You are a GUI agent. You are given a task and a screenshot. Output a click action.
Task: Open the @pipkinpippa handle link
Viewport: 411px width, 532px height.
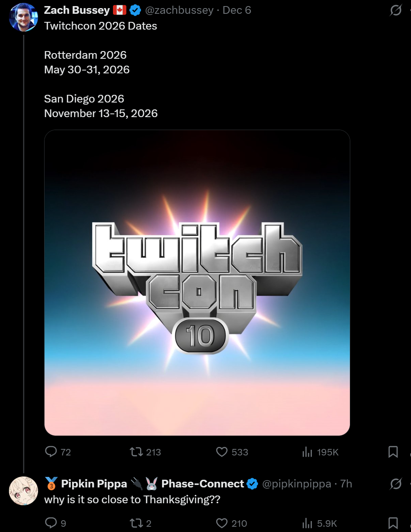click(x=296, y=484)
